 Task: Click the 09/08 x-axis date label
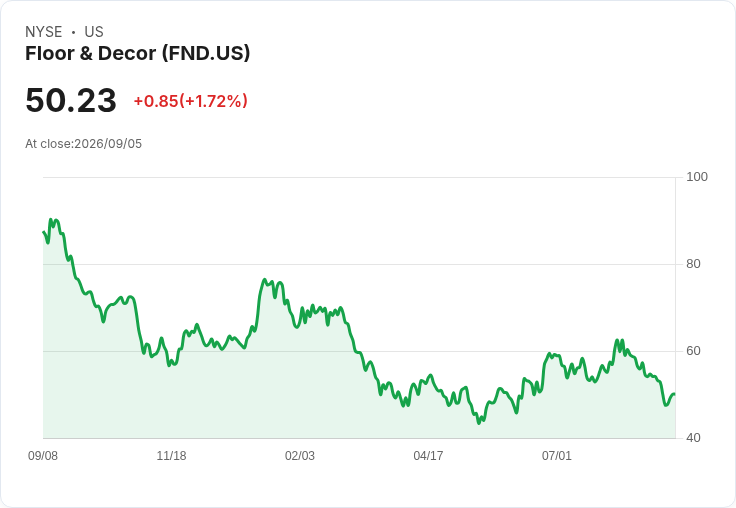43,455
